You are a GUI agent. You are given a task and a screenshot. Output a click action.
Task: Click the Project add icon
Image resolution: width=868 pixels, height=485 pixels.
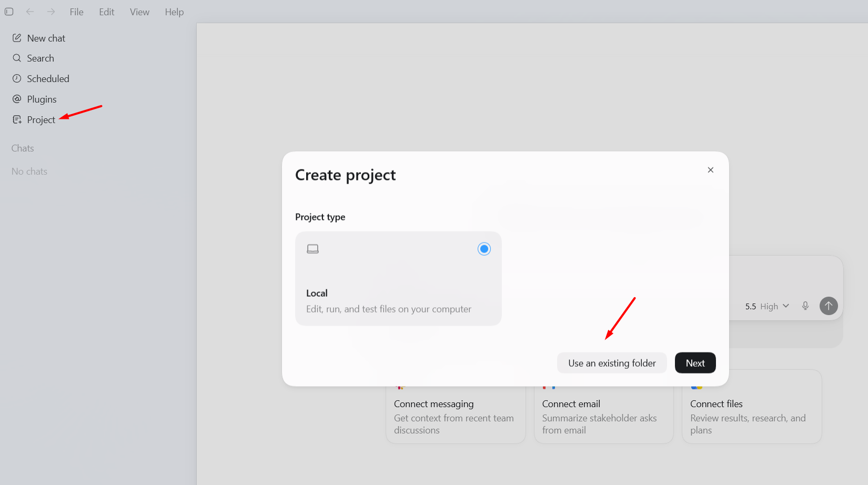[17, 119]
